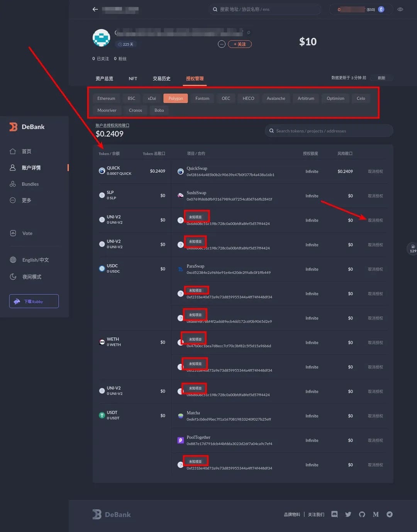
Task: Select the Fantom chain filter
Action: tap(202, 99)
